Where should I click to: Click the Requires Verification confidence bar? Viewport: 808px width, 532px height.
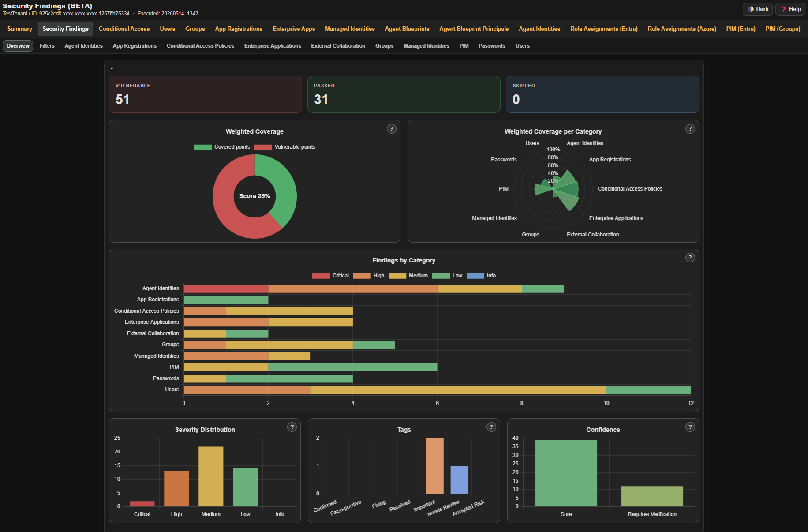(x=652, y=496)
